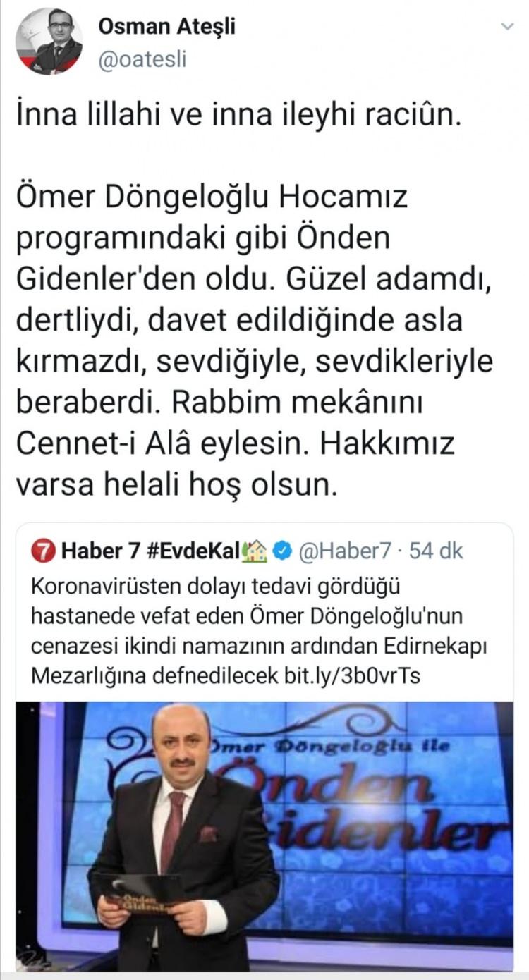Click the İnna lillahi opening line
The image size is (529, 980).
(240, 114)
